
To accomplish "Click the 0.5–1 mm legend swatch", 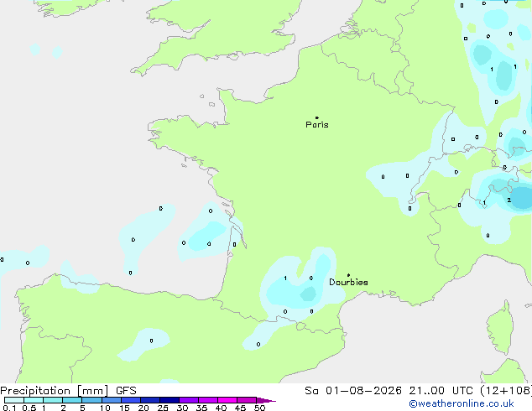I will [34, 400].
